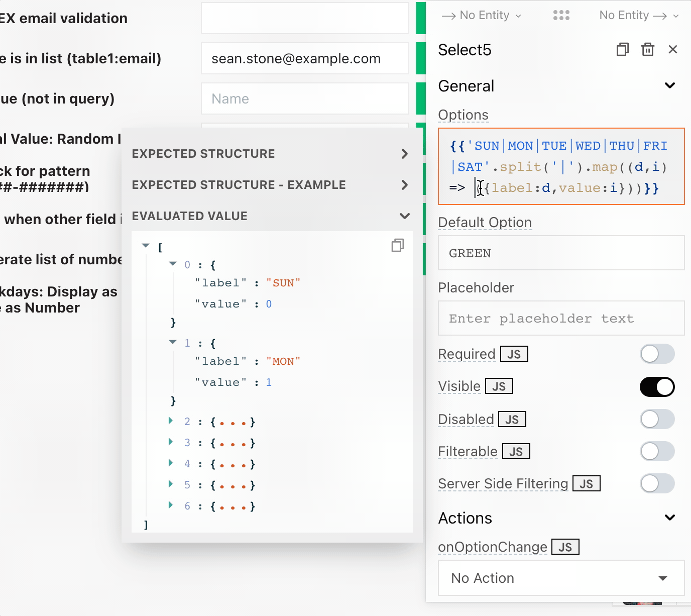Collapse the General section
The width and height of the screenshot is (691, 616).
click(x=669, y=86)
